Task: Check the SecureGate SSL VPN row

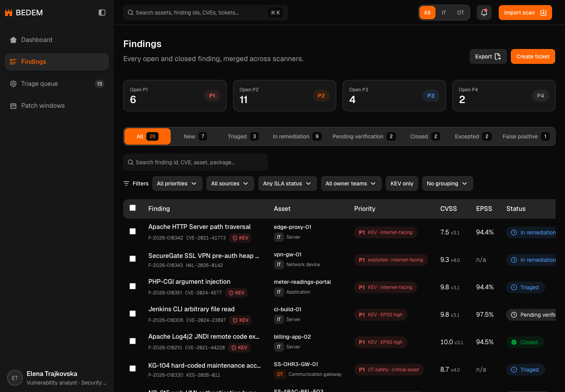Action: [x=133, y=259]
